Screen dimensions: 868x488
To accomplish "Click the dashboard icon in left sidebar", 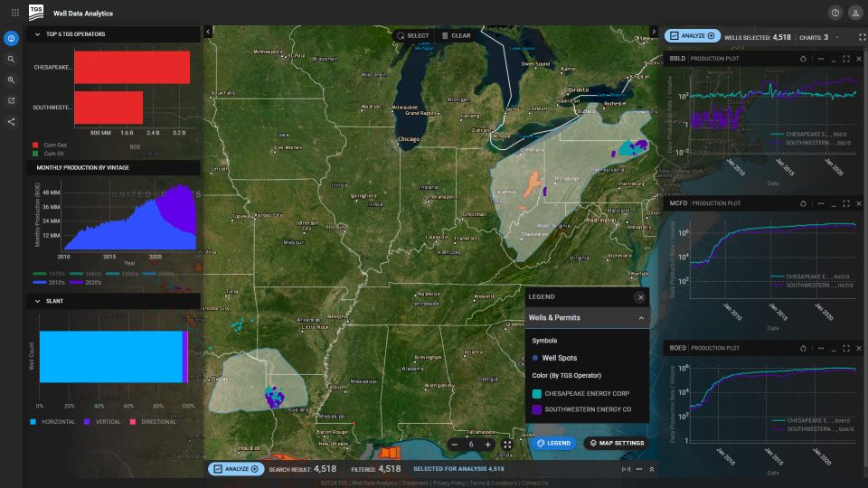I will 11,39.
